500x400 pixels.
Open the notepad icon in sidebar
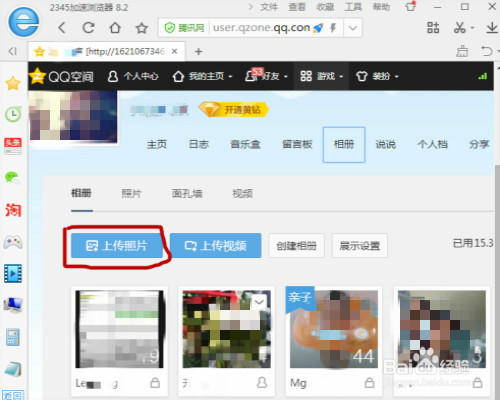(x=13, y=369)
